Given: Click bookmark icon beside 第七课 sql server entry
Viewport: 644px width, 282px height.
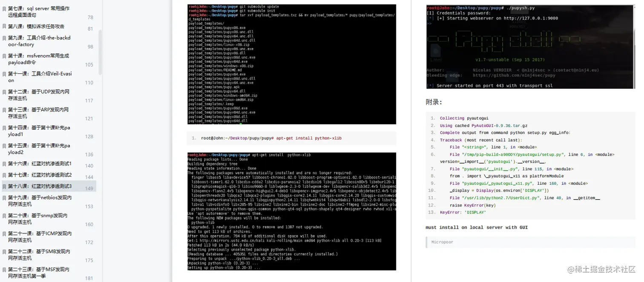Looking at the screenshot, I should click(4, 9).
